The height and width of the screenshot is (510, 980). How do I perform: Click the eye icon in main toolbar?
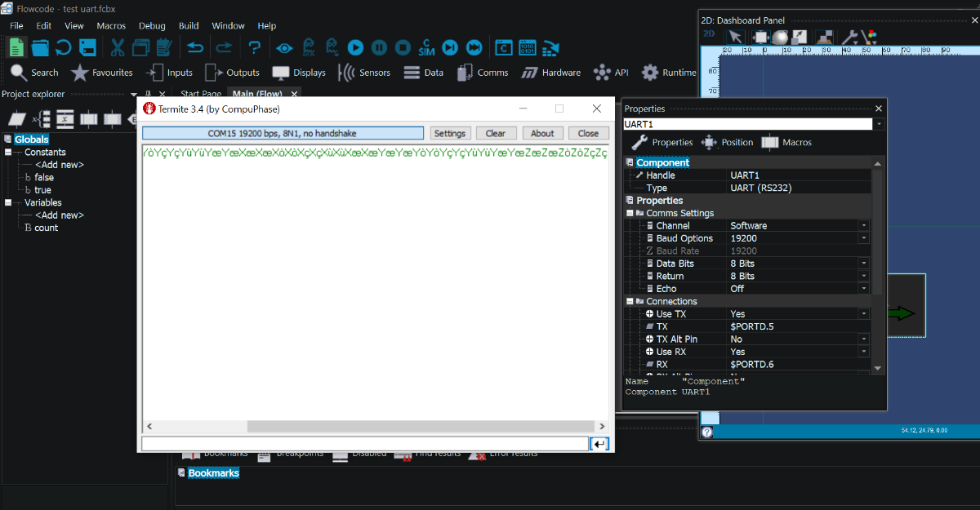tap(284, 48)
